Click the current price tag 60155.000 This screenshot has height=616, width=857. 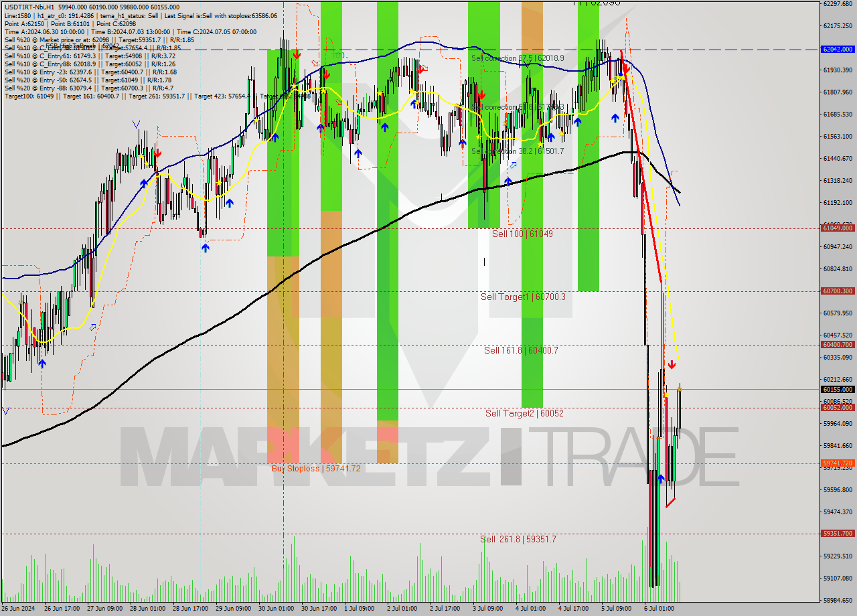pos(837,389)
